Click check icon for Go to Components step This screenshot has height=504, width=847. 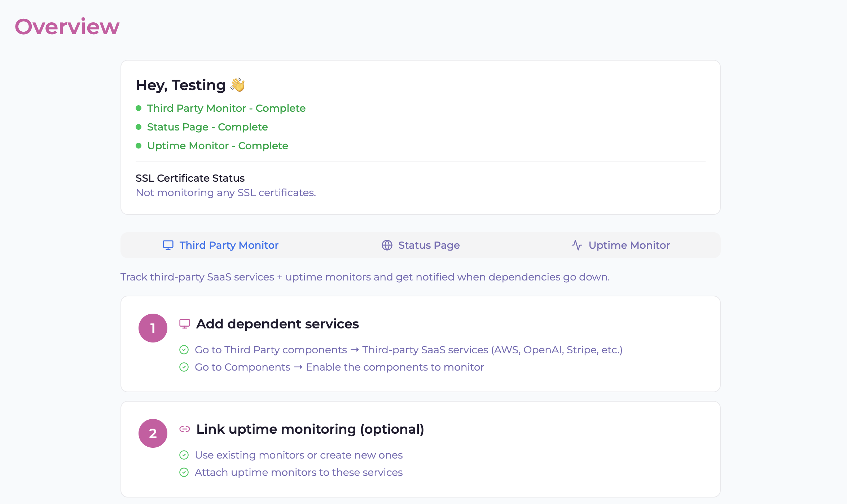pyautogui.click(x=184, y=367)
